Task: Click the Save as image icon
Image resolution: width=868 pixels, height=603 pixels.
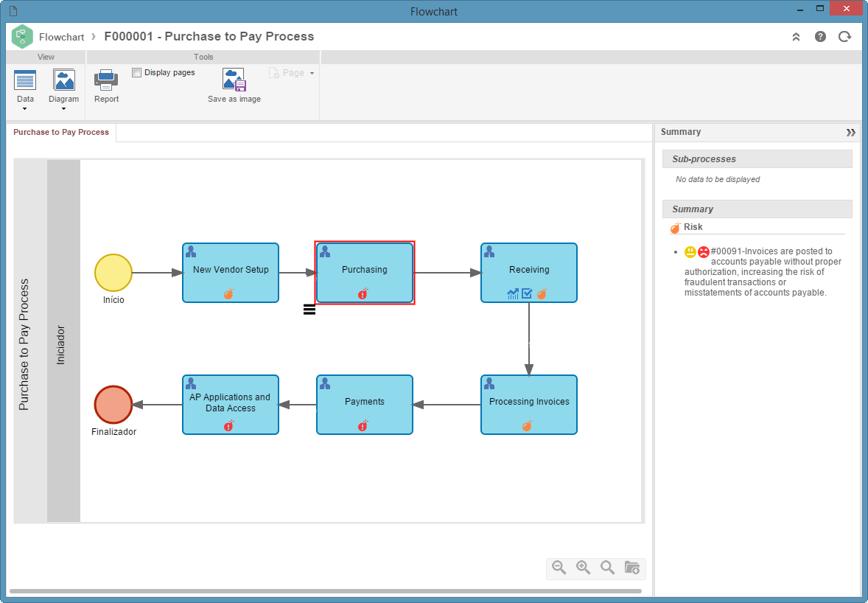Action: (x=234, y=80)
